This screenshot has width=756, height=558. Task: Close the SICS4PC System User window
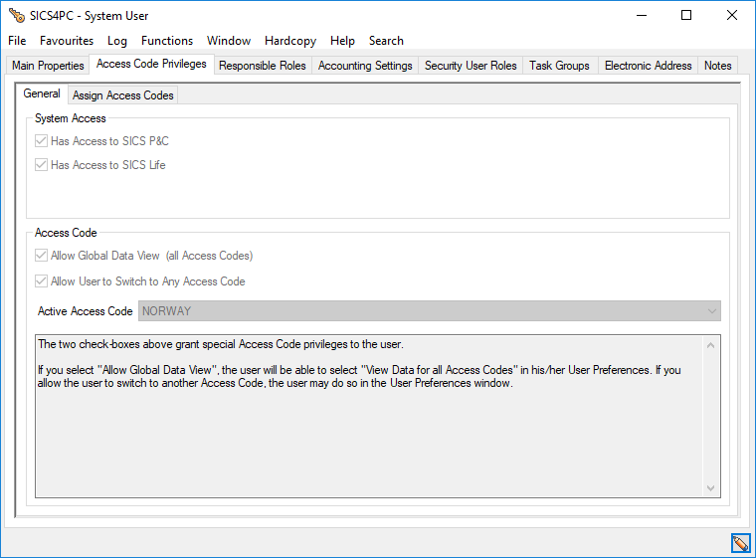731,16
